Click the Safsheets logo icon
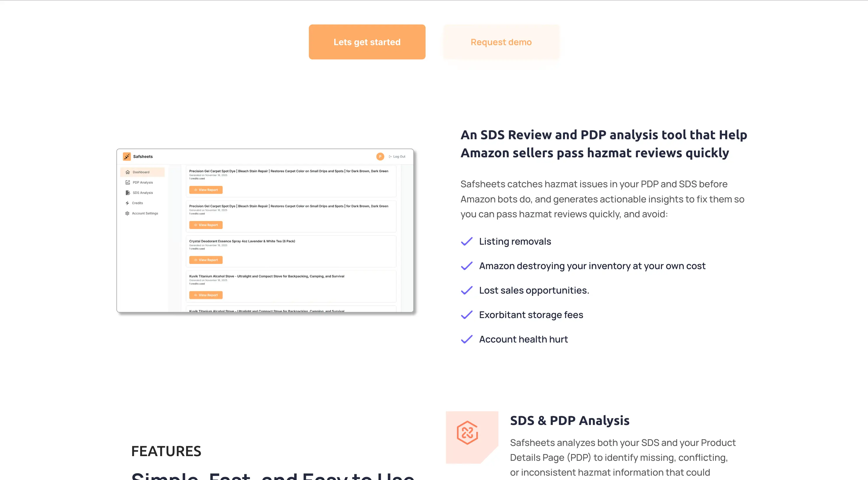 point(127,156)
